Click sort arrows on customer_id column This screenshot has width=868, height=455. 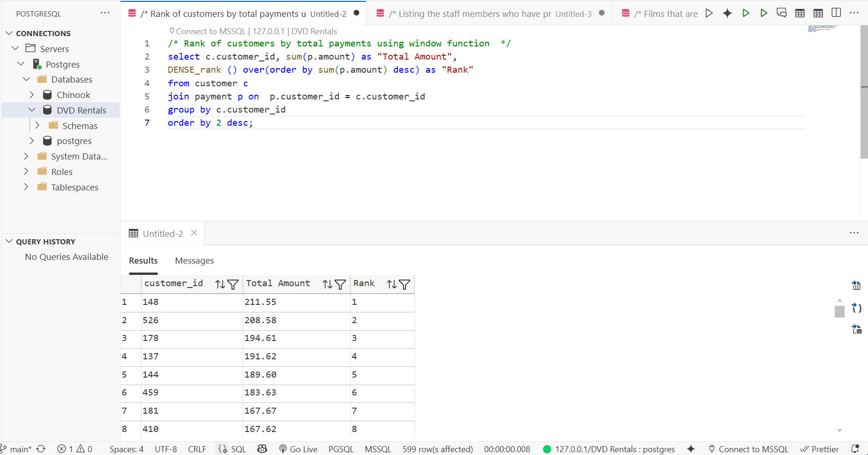tap(220, 284)
